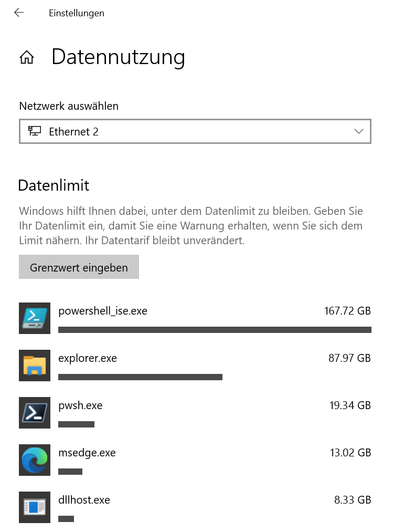Select the Ethernet 2 combo box text

[x=73, y=132]
